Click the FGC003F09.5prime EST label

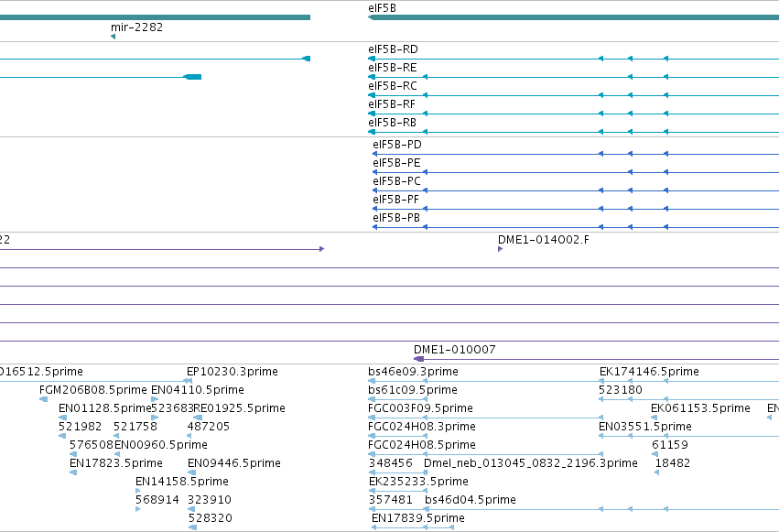tap(420, 408)
